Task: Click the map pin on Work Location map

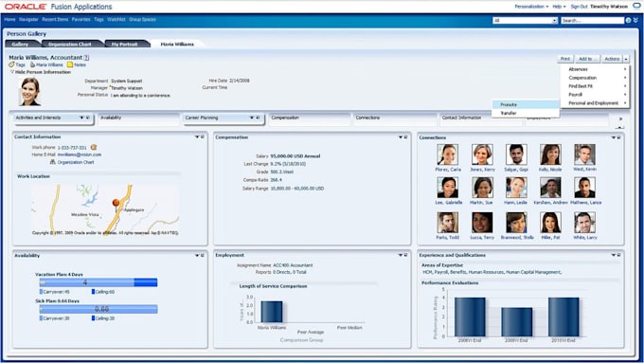Action: (x=116, y=203)
